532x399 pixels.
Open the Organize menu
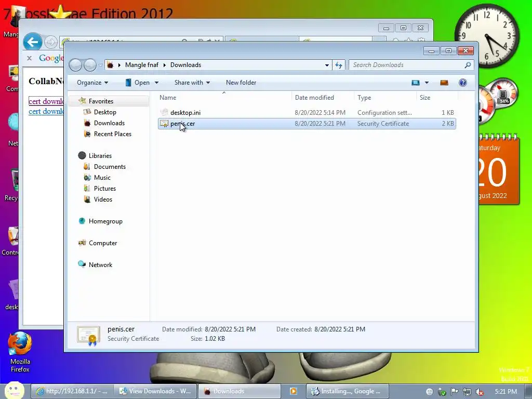pyautogui.click(x=92, y=83)
